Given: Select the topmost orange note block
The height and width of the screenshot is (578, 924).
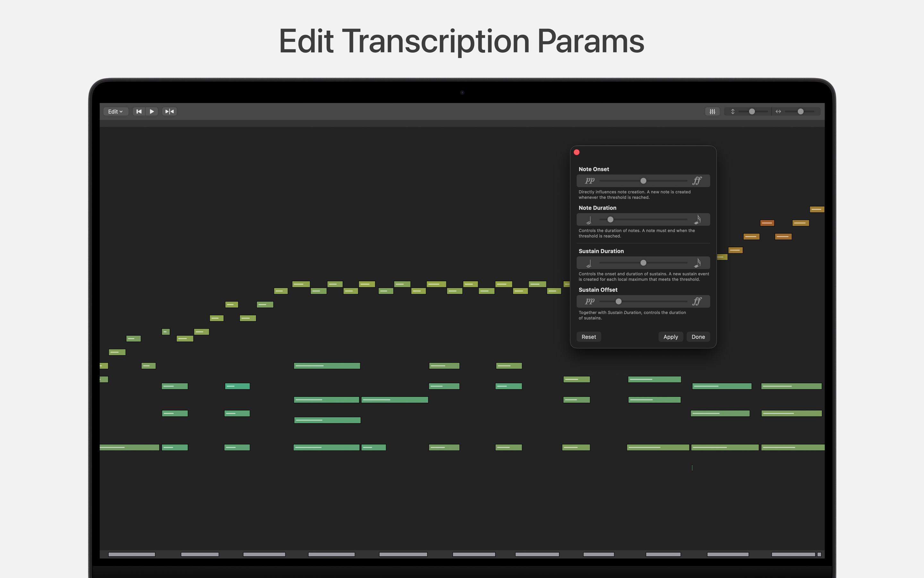Looking at the screenshot, I should (817, 209).
